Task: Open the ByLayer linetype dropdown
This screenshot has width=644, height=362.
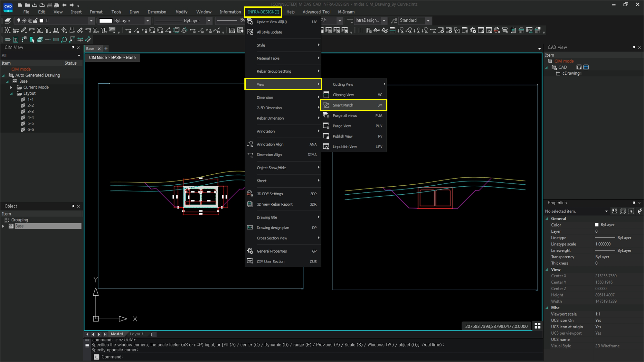Action: 209,21
